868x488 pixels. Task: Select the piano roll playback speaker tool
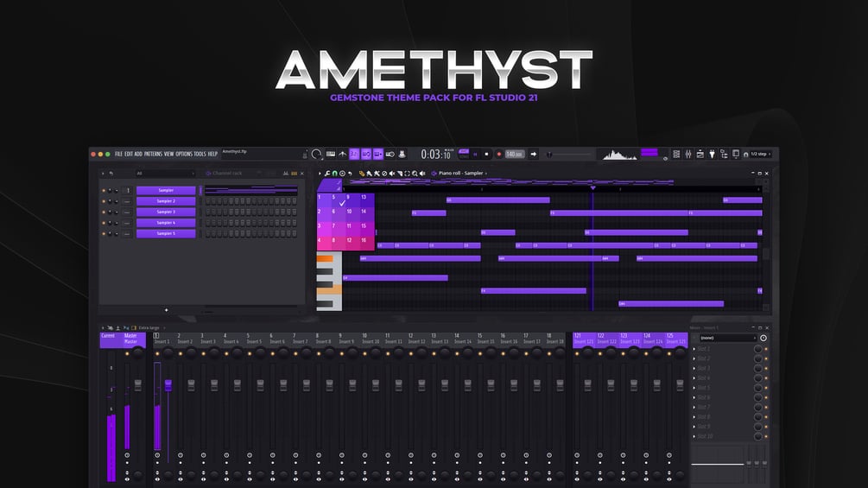(x=422, y=174)
